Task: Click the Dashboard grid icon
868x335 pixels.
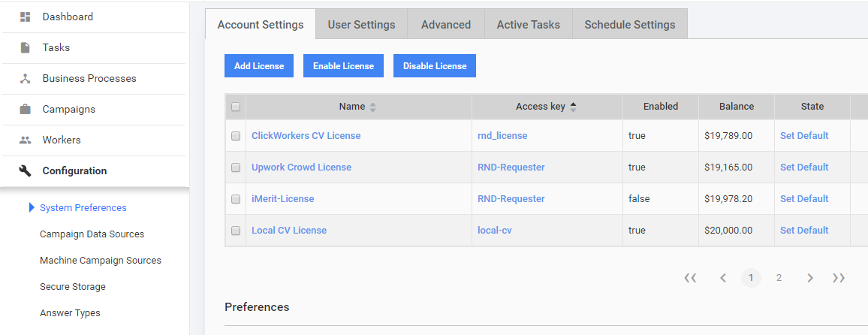Action: (25, 17)
